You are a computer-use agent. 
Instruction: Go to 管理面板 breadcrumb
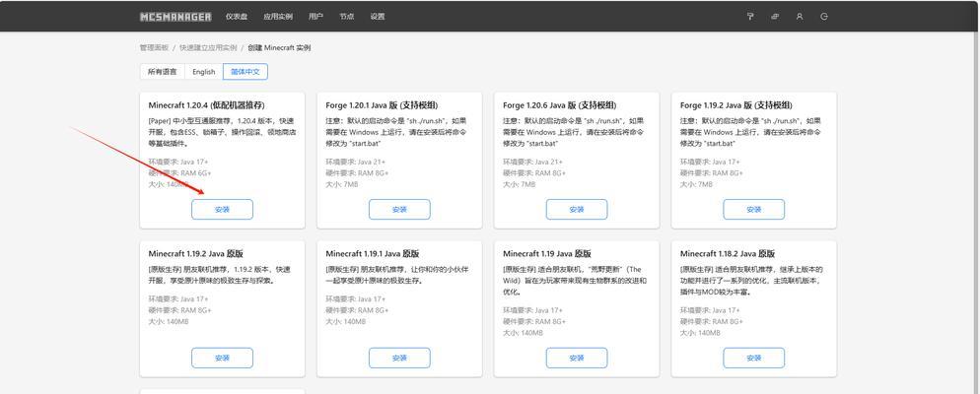154,47
